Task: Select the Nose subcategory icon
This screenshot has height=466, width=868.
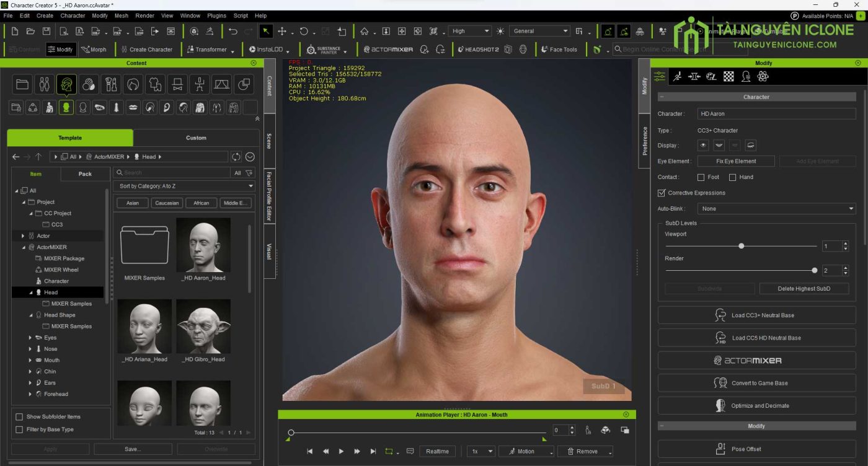Action: point(116,108)
